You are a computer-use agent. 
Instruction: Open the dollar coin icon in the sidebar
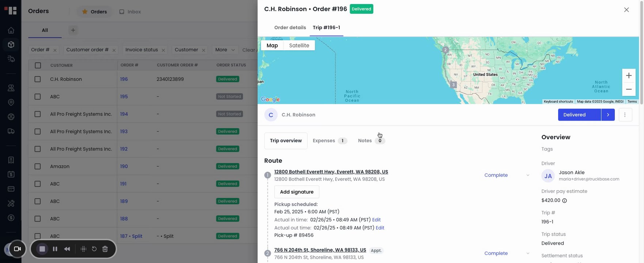[x=11, y=218]
